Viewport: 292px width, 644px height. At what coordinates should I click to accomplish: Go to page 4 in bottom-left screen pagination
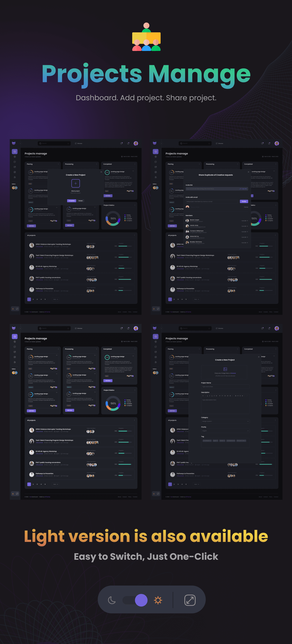[41, 484]
